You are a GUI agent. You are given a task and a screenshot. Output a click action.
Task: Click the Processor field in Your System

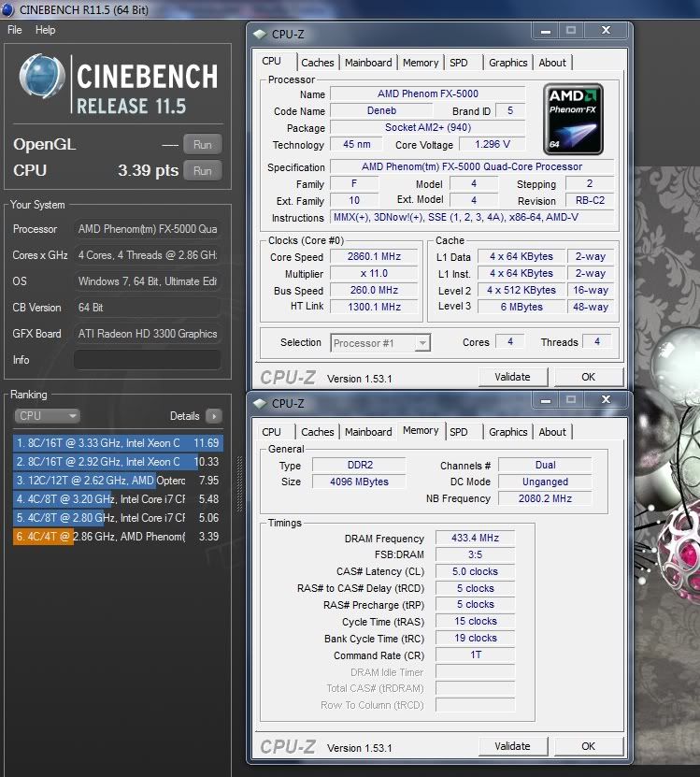click(147, 229)
